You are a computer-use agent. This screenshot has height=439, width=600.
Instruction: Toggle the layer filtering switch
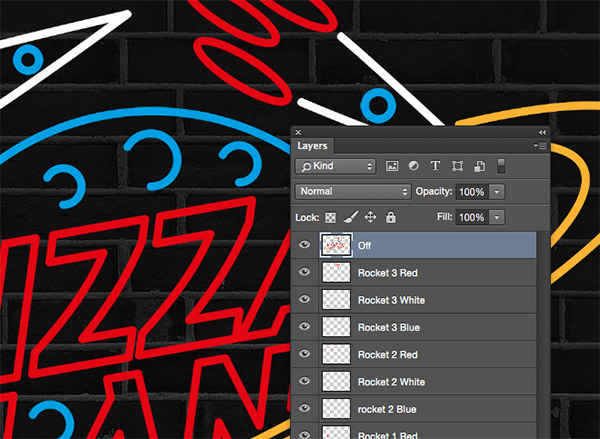point(501,166)
